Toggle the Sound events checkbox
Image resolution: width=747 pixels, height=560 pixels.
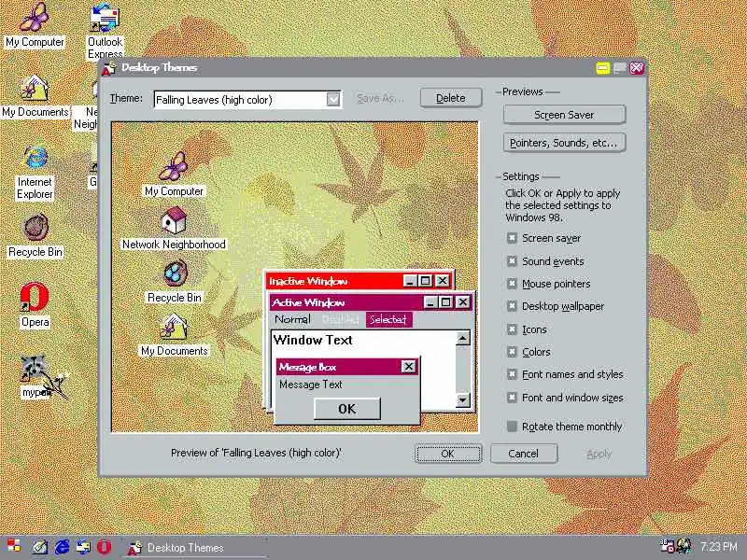512,261
